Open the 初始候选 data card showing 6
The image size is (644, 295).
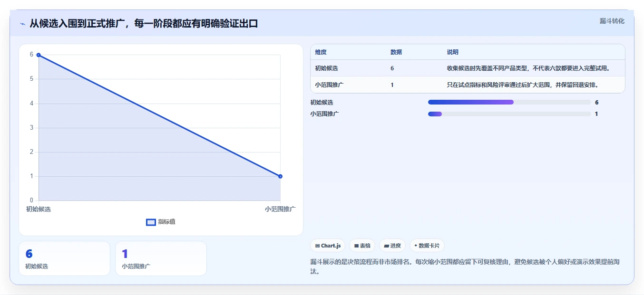[64, 258]
